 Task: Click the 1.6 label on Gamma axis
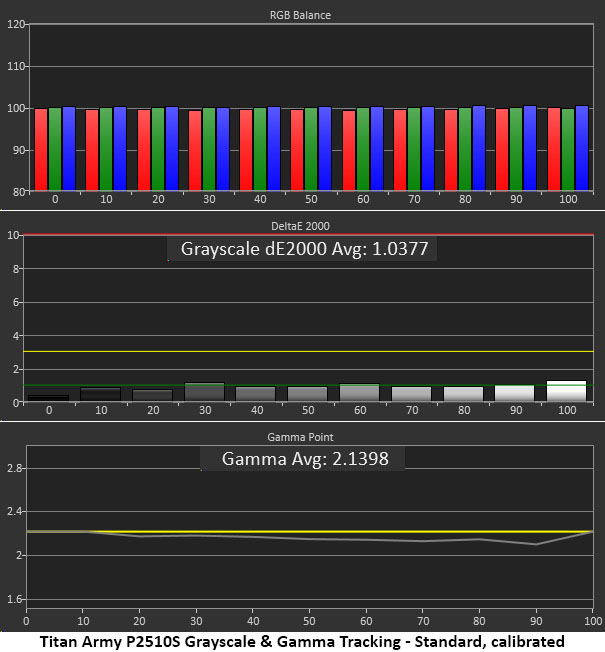15,599
